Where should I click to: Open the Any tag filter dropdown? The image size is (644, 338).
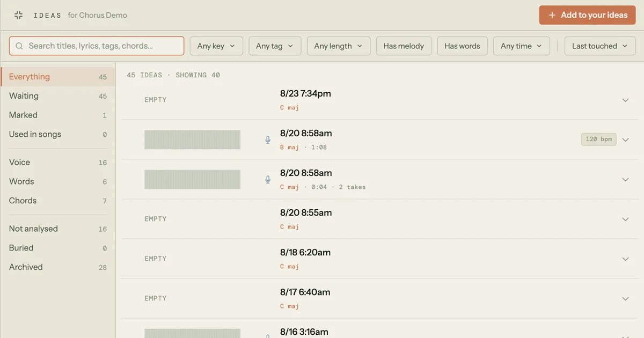(275, 46)
